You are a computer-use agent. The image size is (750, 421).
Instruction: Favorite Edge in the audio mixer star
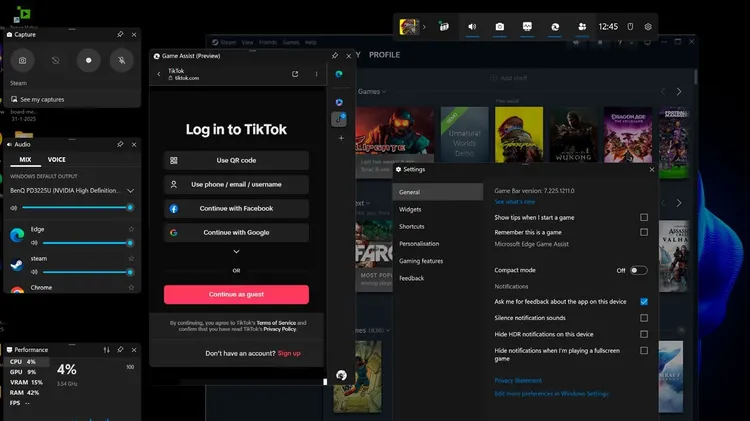point(131,229)
